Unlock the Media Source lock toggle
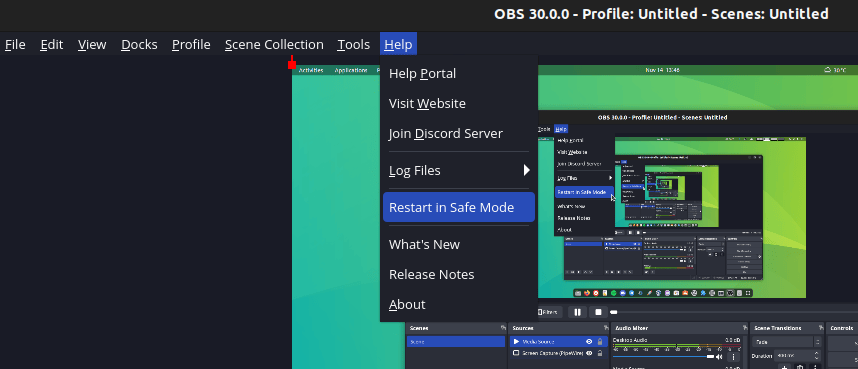The height and width of the screenshot is (369, 858). (x=600, y=342)
